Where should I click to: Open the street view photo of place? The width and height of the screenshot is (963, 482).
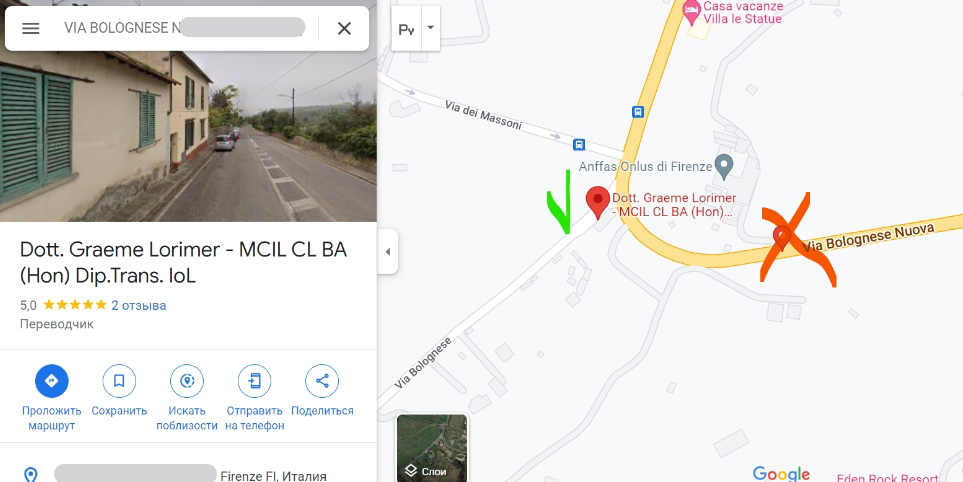(x=188, y=136)
